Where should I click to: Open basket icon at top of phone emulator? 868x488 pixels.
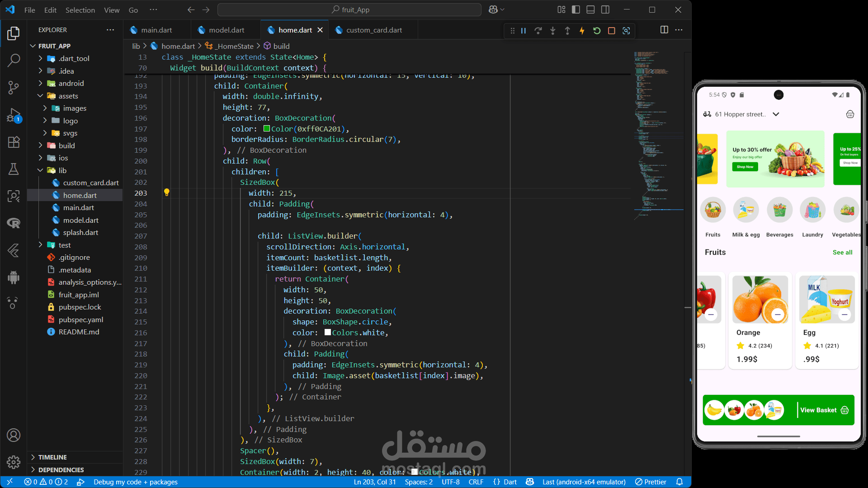pyautogui.click(x=850, y=114)
